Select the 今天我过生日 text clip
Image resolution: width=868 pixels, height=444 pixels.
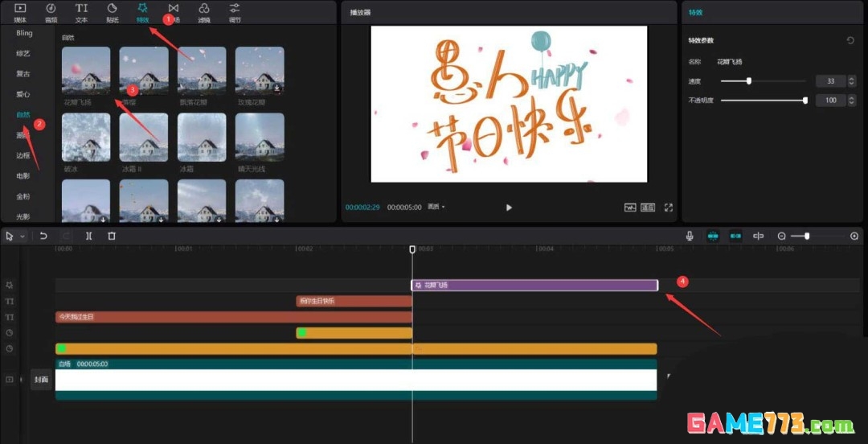tap(234, 317)
